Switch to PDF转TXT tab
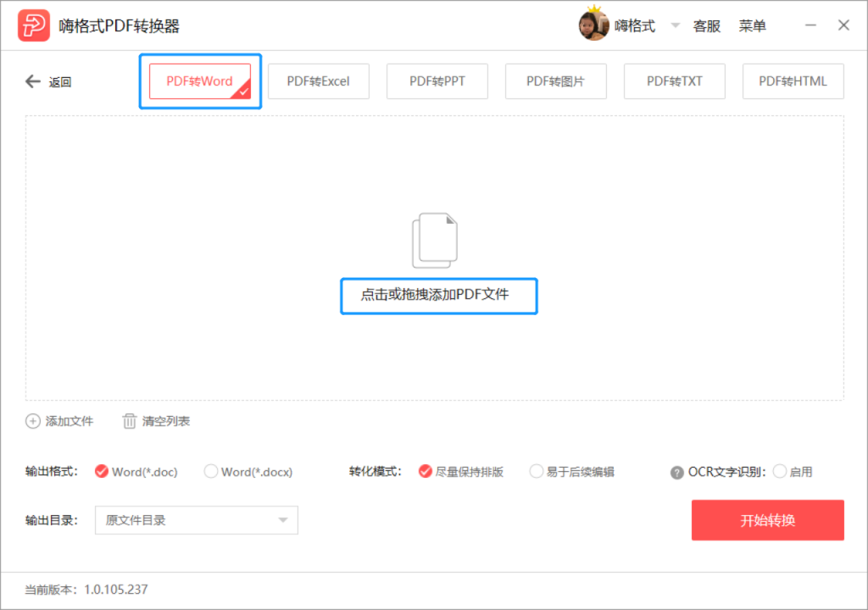The width and height of the screenshot is (868, 610). [x=674, y=81]
